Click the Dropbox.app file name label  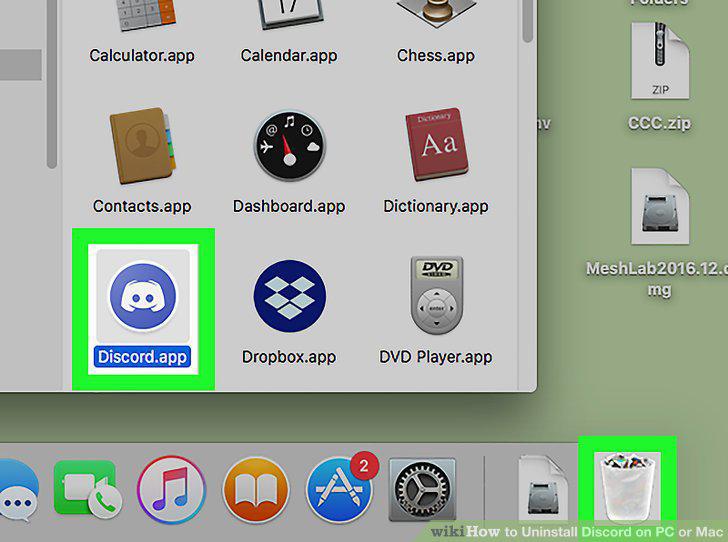click(289, 357)
